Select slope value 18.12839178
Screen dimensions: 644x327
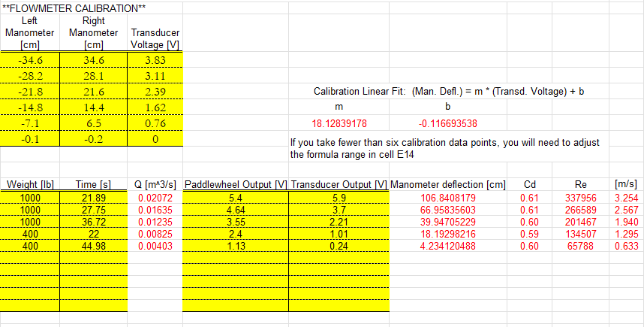tap(339, 123)
